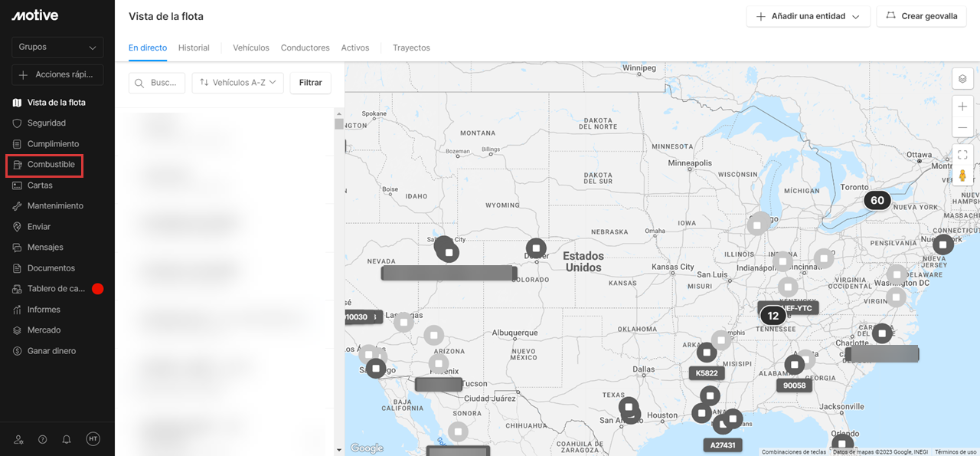Open the notifications bell

click(x=67, y=439)
